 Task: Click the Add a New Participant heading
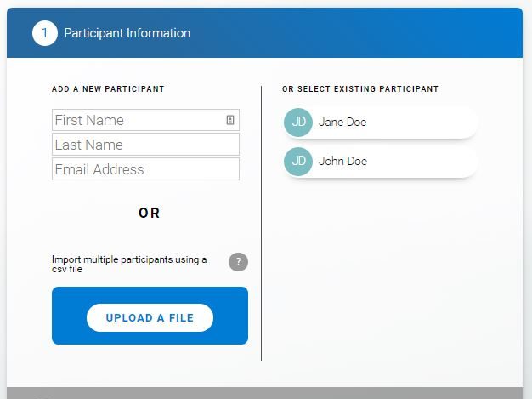click(108, 89)
